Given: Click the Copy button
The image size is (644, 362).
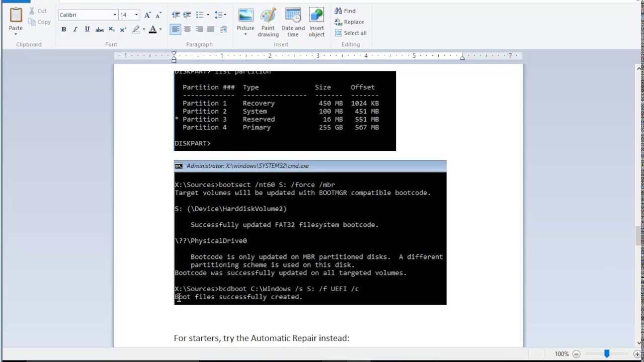Looking at the screenshot, I should tap(40, 22).
